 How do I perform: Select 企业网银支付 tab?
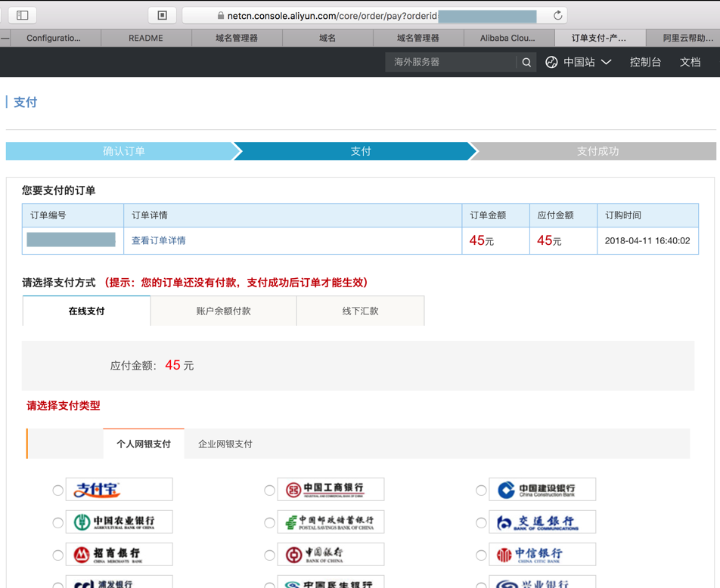pos(225,444)
